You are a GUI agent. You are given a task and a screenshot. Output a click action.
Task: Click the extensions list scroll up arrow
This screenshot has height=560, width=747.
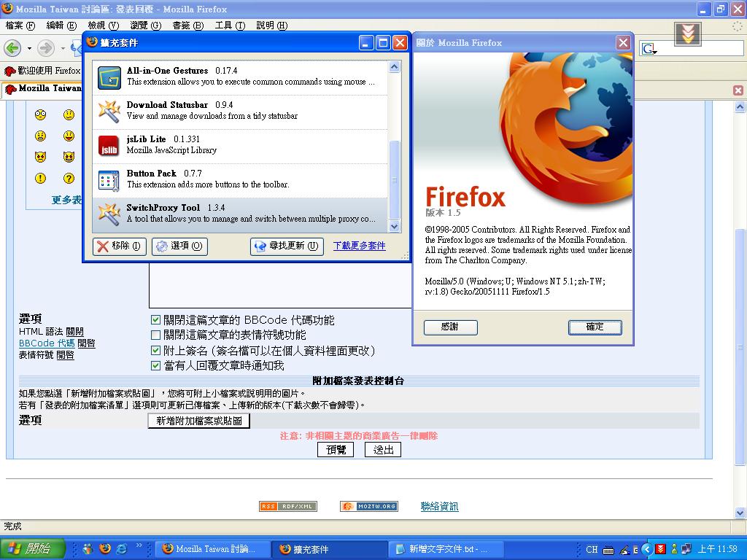394,66
